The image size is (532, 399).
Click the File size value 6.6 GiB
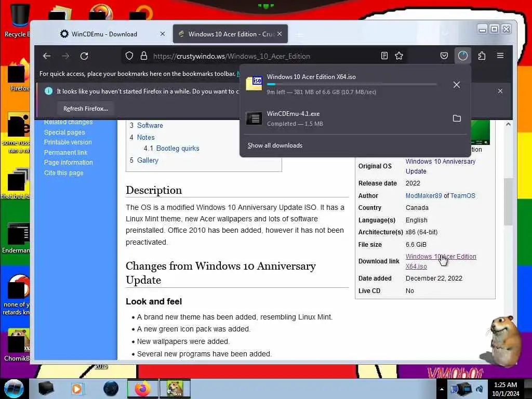(416, 245)
